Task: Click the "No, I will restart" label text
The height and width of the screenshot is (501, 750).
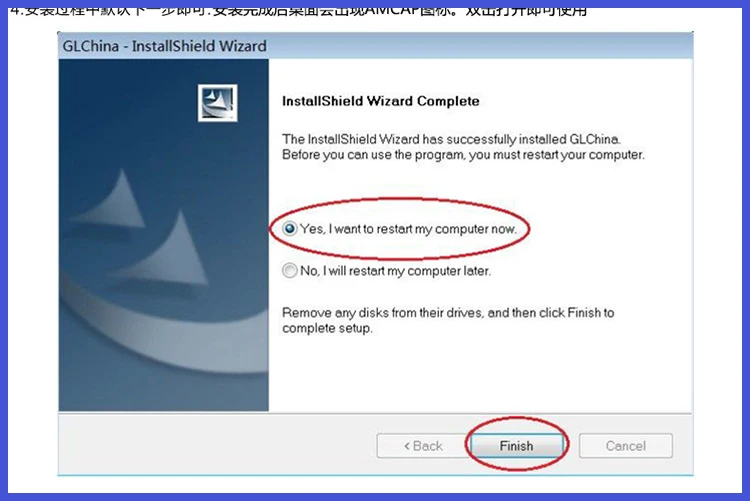Action: click(x=396, y=271)
